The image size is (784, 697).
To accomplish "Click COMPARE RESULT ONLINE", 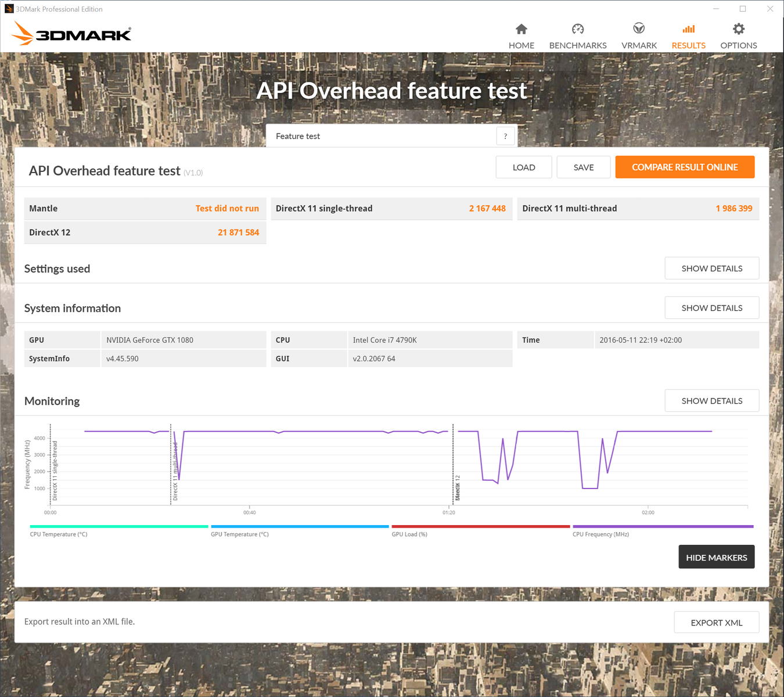I will (x=685, y=167).
